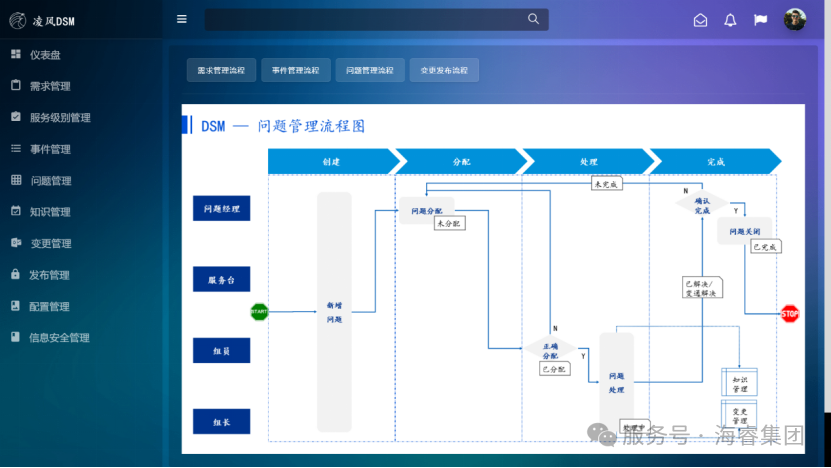Click the 变更管理 box in flowchart
831x468 pixels.
(740, 416)
